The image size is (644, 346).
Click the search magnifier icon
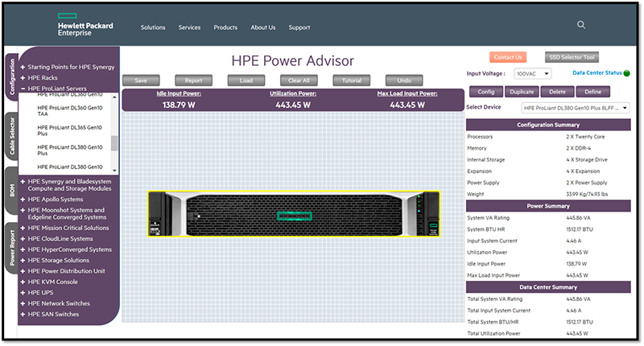580,25
